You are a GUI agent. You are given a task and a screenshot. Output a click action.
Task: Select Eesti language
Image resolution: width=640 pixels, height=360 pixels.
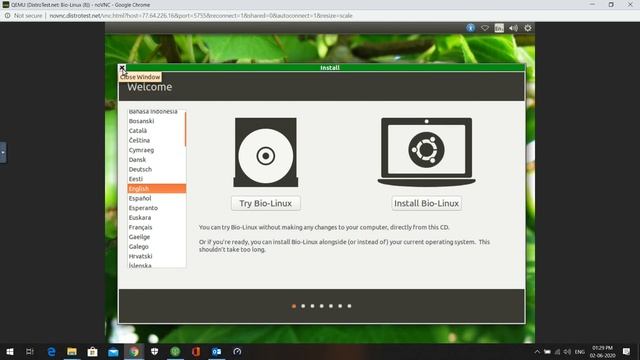[156, 179]
